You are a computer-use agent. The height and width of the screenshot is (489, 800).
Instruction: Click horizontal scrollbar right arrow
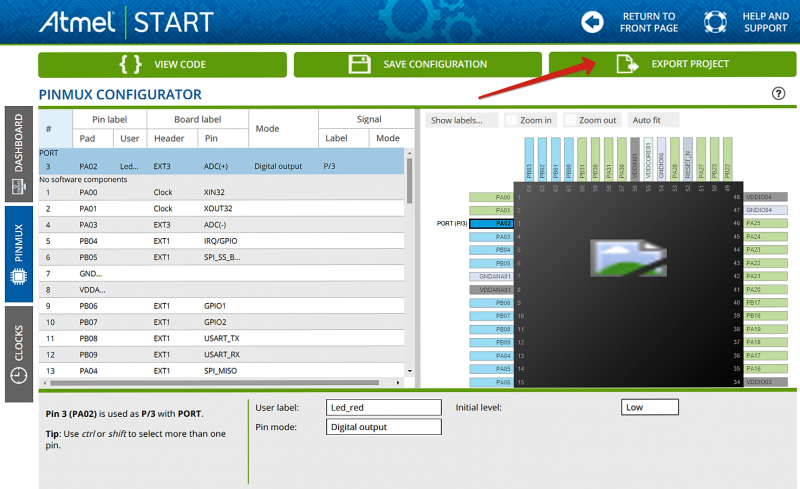point(398,382)
